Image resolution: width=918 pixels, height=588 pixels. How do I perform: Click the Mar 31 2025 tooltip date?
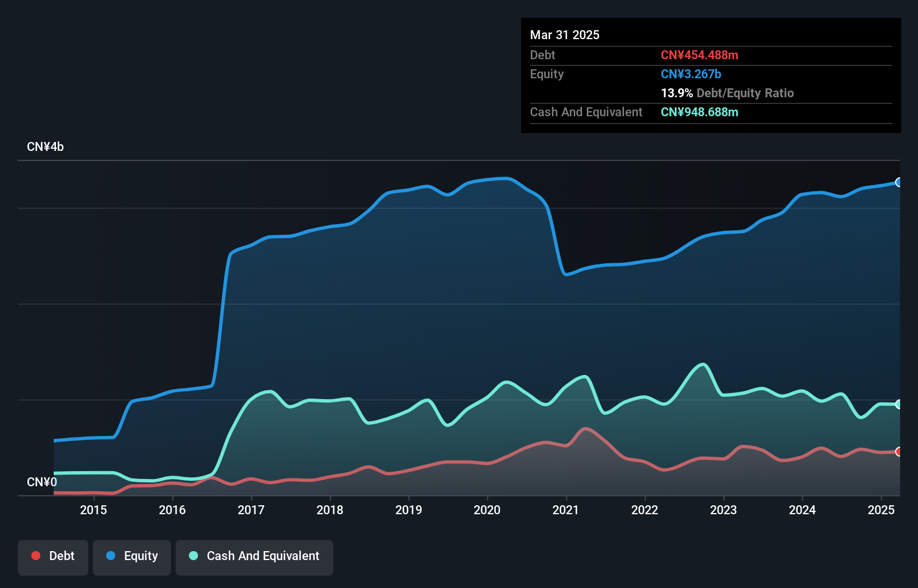[565, 35]
